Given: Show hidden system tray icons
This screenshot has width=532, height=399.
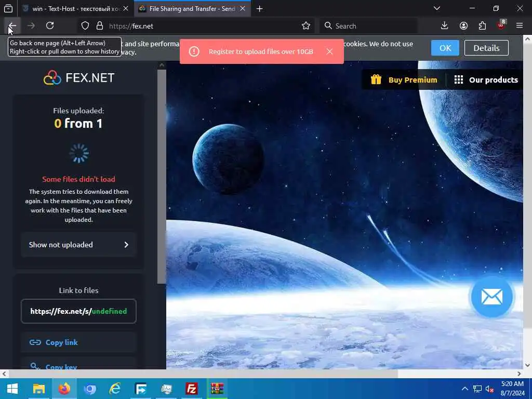Looking at the screenshot, I should pos(465,389).
